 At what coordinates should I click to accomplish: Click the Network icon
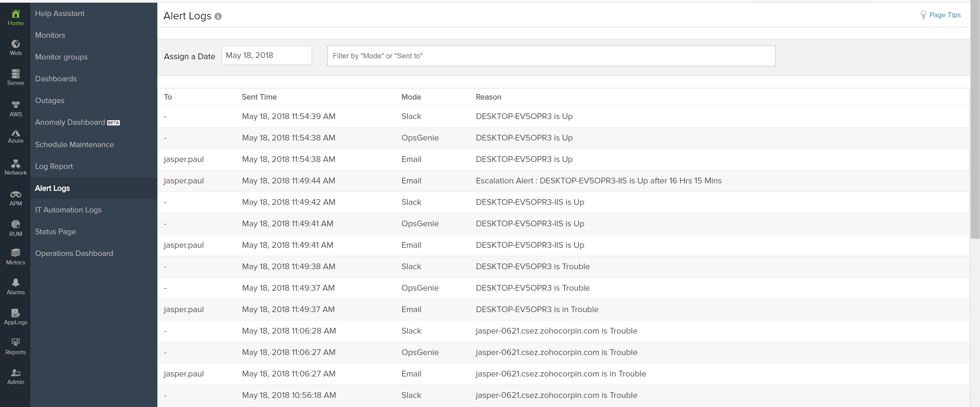(x=15, y=167)
